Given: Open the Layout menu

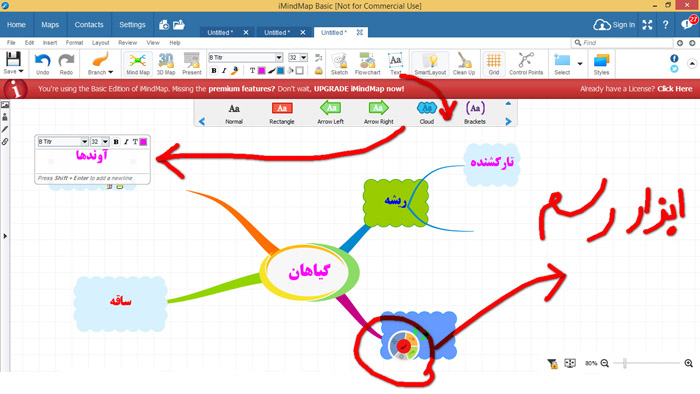Looking at the screenshot, I should (101, 43).
